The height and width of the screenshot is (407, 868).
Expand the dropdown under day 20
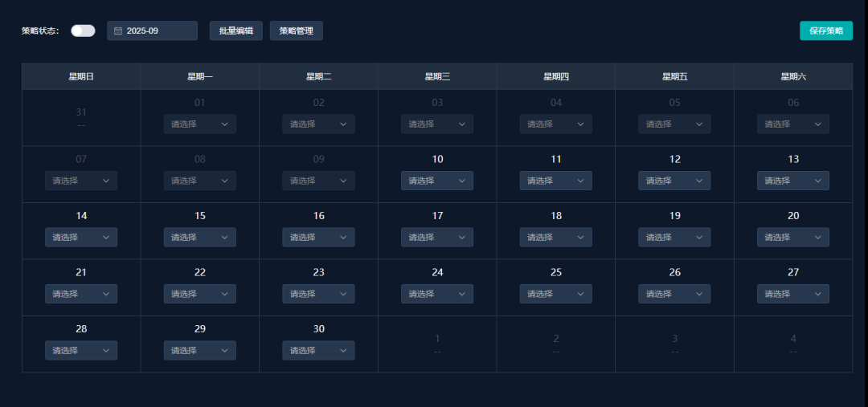tap(793, 238)
